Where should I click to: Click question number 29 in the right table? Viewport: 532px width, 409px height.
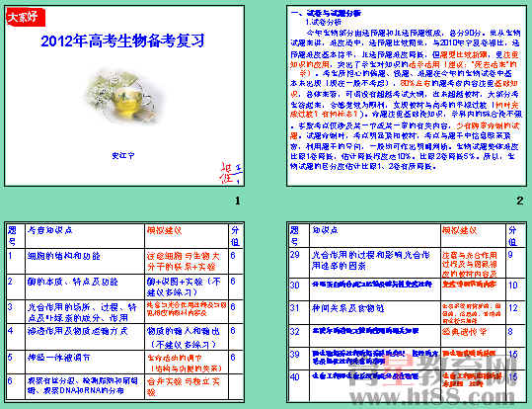pos(295,256)
